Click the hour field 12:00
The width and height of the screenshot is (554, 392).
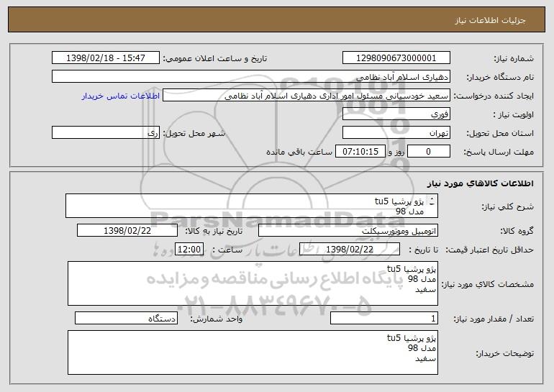[x=189, y=250]
